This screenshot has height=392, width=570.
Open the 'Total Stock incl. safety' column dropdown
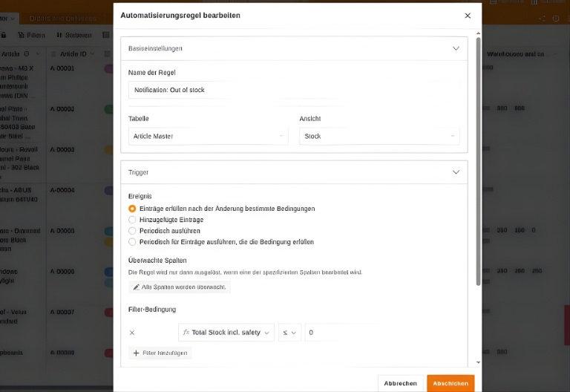[x=226, y=333]
